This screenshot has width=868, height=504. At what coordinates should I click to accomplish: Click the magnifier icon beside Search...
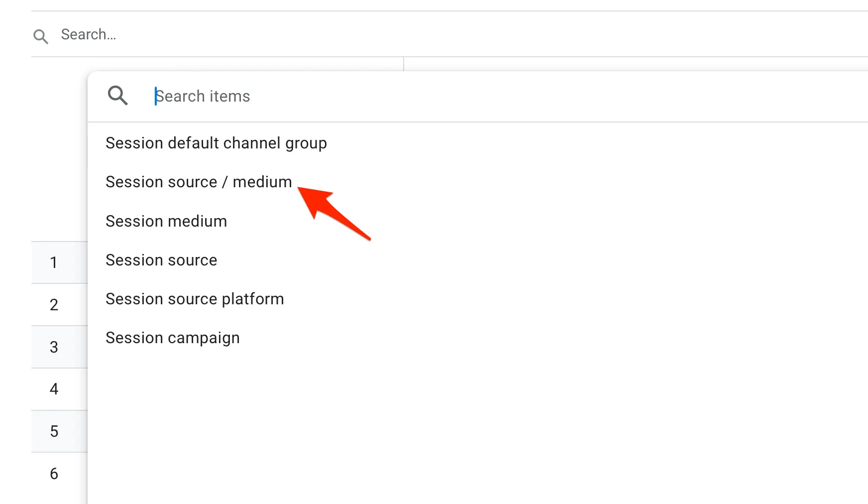[41, 36]
